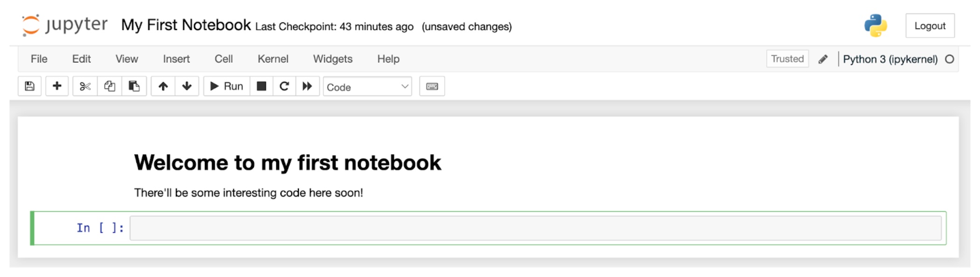Move selected cell down arrow
Viewport: 980px width, 277px height.
tap(187, 86)
